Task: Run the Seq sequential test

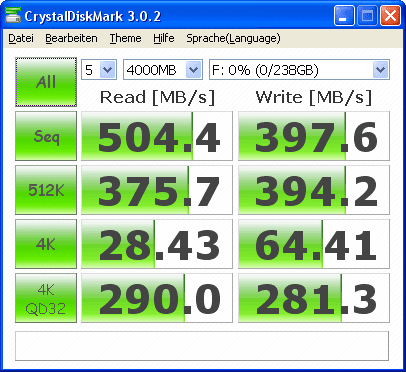Action: tap(46, 136)
